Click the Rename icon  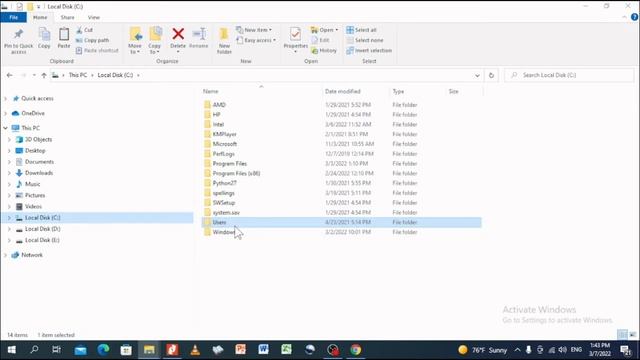tap(199, 34)
